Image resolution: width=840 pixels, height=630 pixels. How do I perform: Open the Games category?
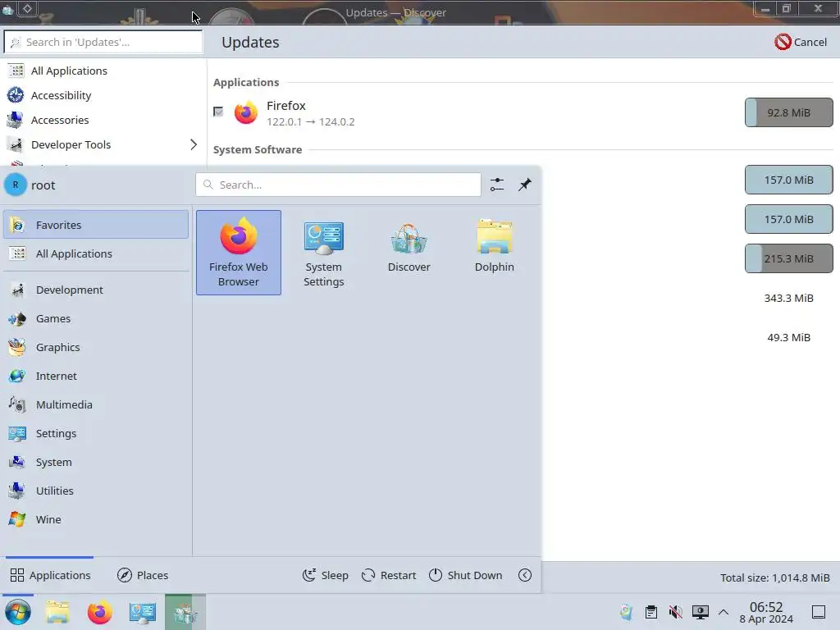(x=96, y=319)
